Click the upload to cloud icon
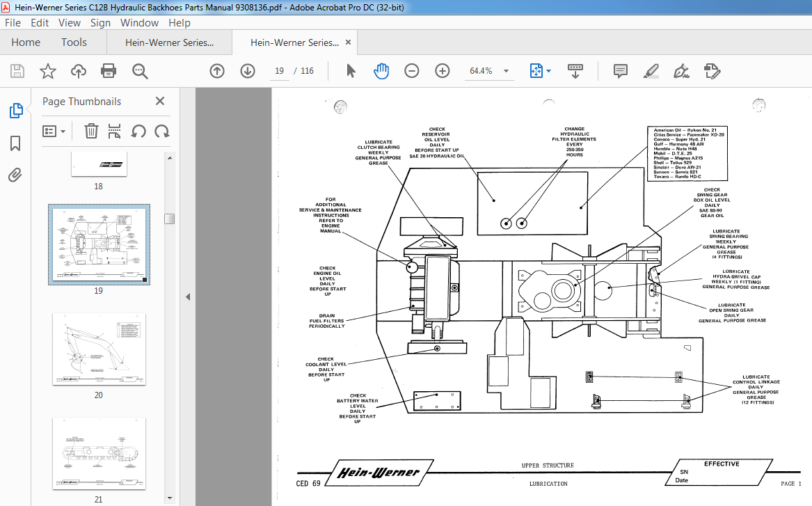 click(78, 71)
